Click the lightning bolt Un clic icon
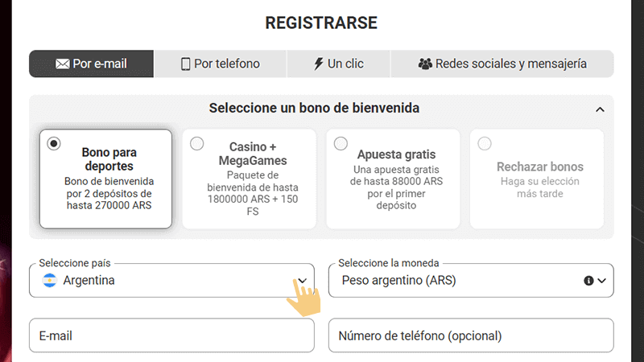Screen dimensions: 644x362 click(318, 64)
